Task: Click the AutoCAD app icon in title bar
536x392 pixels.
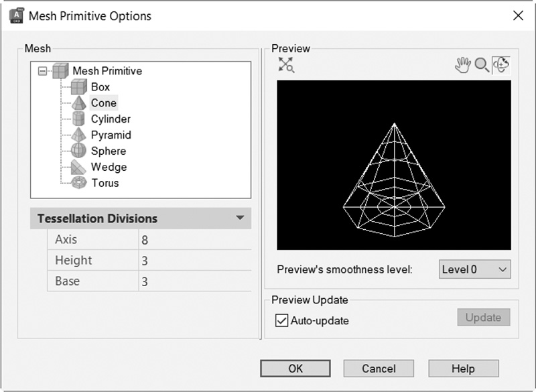Action: tap(16, 15)
